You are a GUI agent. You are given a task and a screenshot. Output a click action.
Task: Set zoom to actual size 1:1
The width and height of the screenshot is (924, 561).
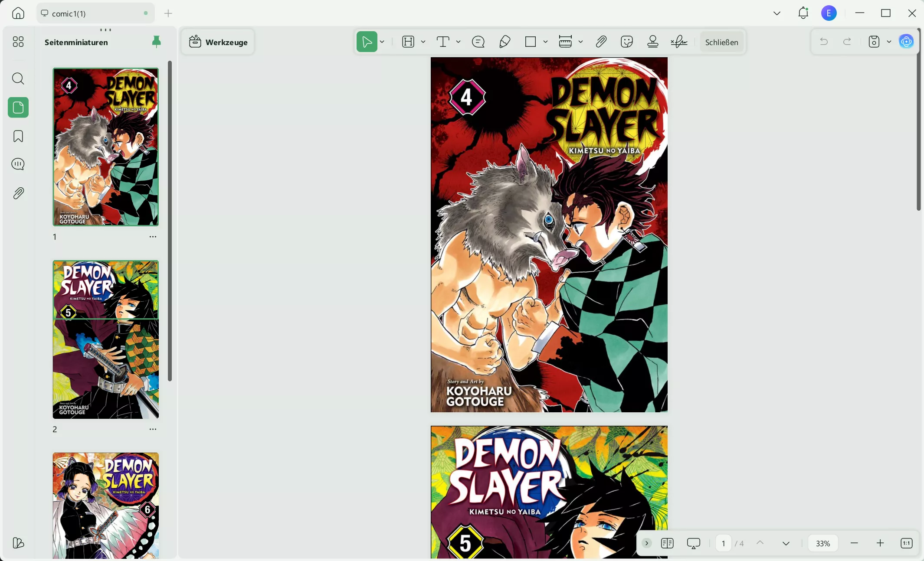point(907,543)
